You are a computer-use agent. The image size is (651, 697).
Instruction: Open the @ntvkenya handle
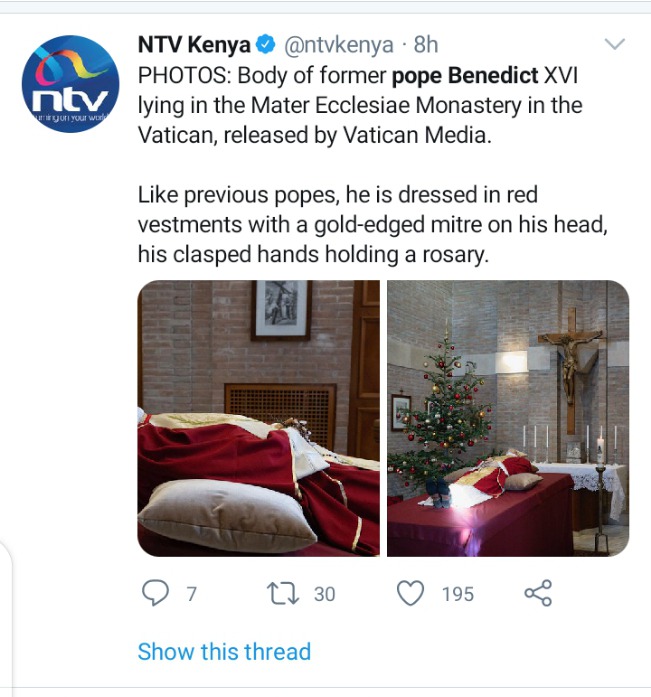click(x=339, y=45)
